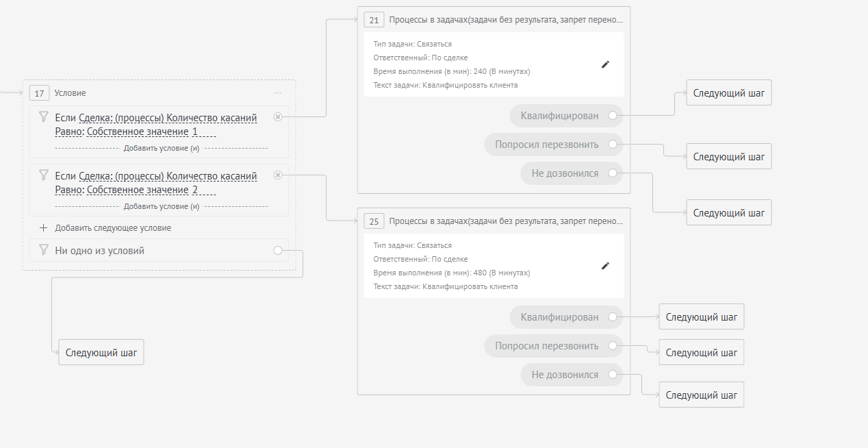Click the funnel icon of the second condition
Viewport: 868px width, 448px height.
(44, 175)
